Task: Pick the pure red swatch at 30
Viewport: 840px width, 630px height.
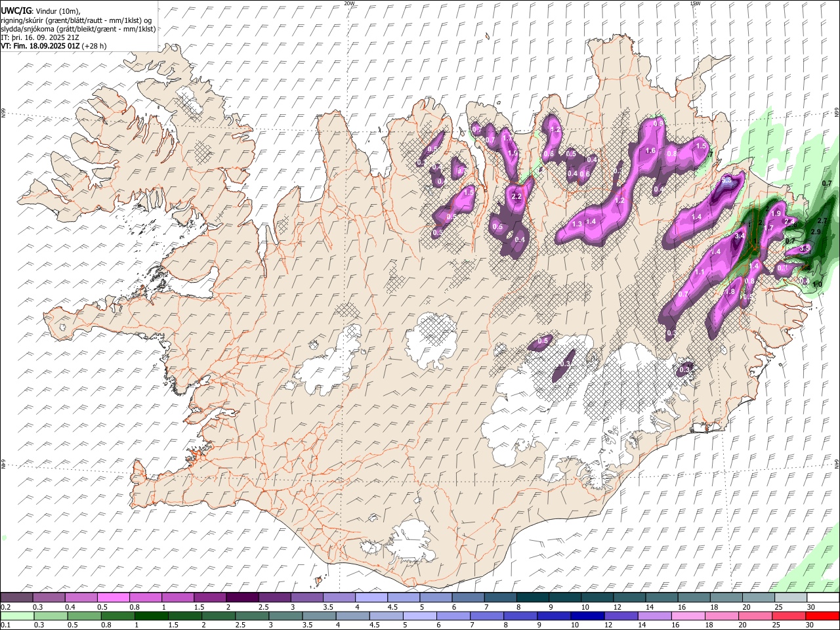Action: tap(822, 616)
